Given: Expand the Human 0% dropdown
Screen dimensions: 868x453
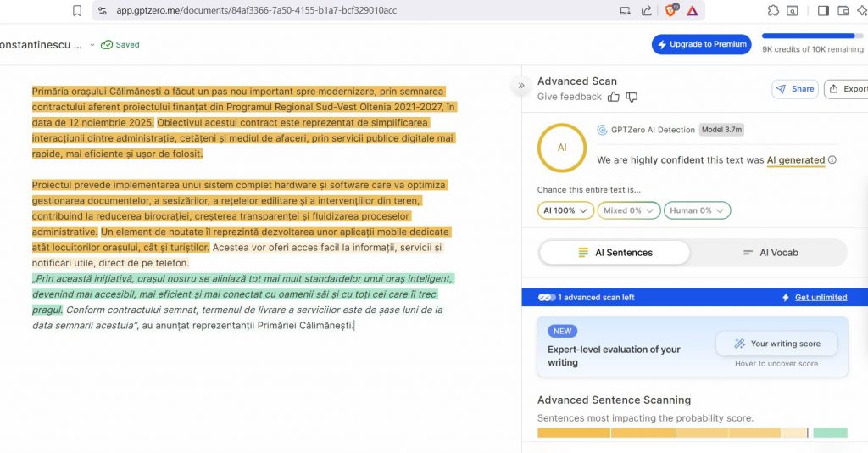Looking at the screenshot, I should (697, 210).
